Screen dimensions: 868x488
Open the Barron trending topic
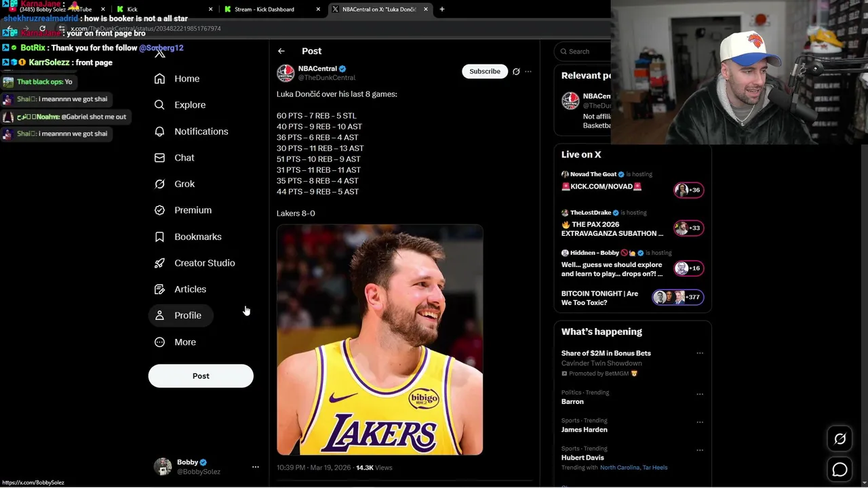[x=572, y=401]
